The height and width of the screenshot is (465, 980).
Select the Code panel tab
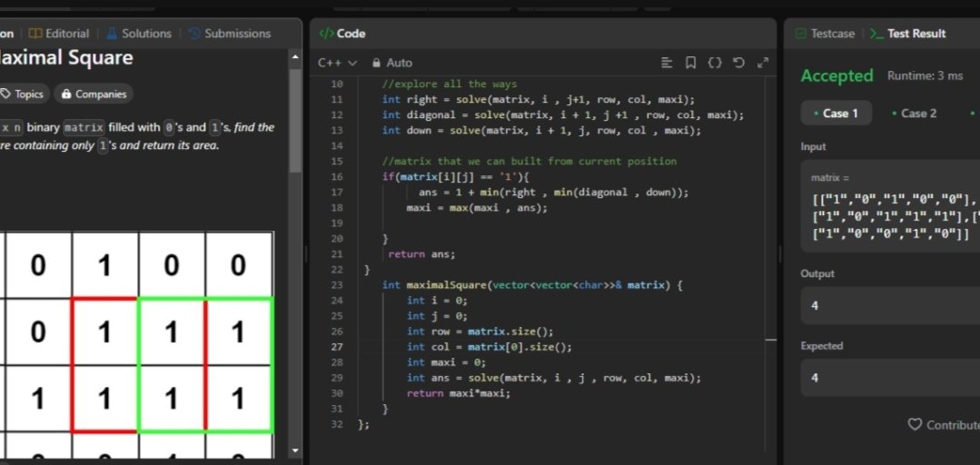pos(342,34)
